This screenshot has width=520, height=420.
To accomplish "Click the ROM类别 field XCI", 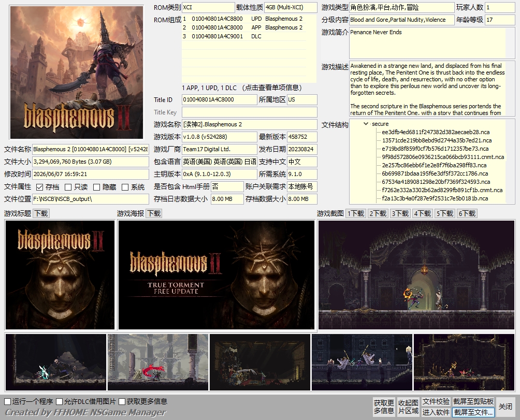I will point(208,7).
